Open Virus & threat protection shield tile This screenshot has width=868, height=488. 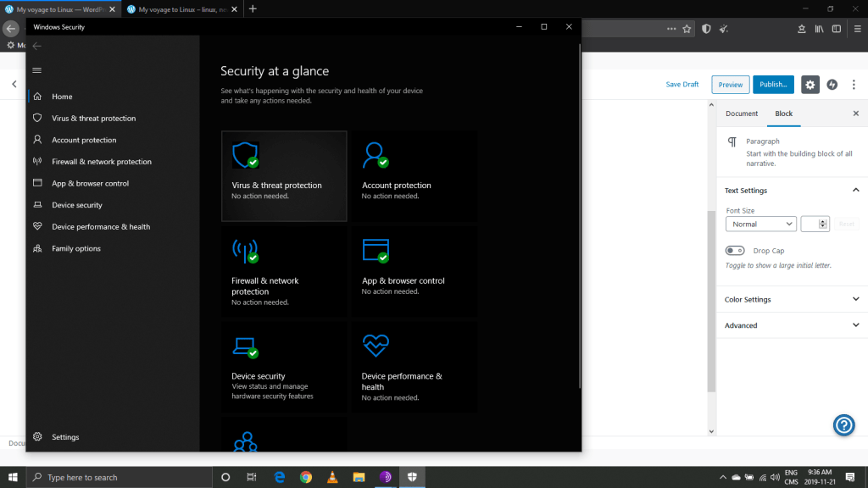[245, 156]
